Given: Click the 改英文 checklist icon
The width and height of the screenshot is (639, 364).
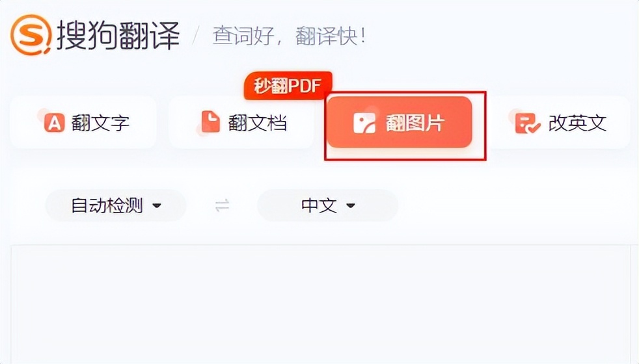Looking at the screenshot, I should (527, 123).
